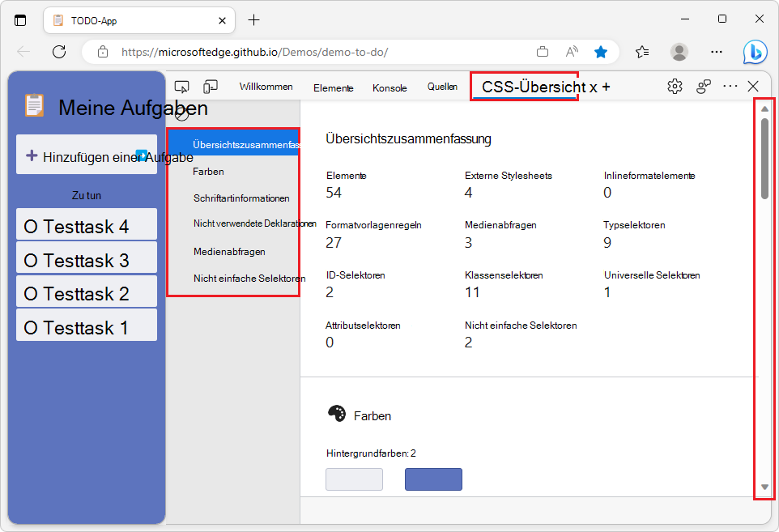
Task: Open the Edge browser settings menu
Action: (x=717, y=51)
